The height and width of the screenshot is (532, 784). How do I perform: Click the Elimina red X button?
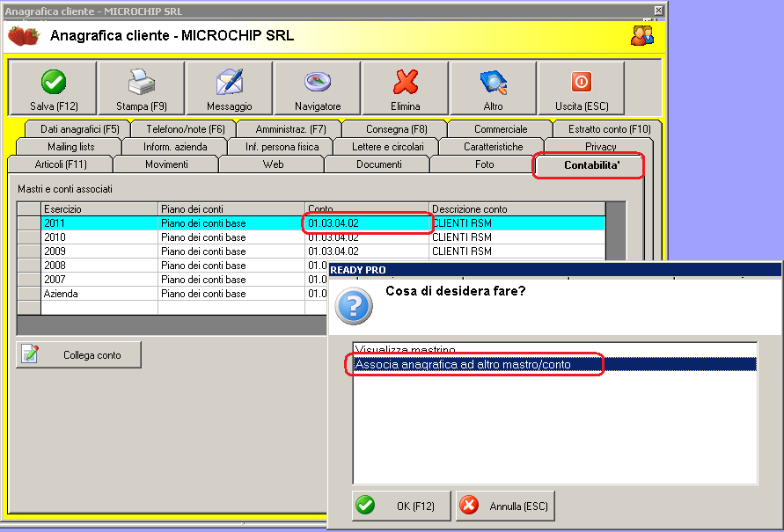click(x=406, y=89)
